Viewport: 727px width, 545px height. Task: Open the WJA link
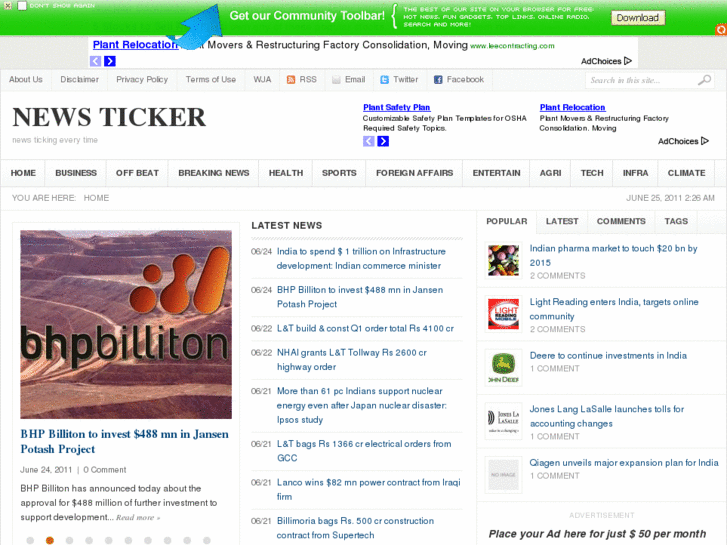262,79
